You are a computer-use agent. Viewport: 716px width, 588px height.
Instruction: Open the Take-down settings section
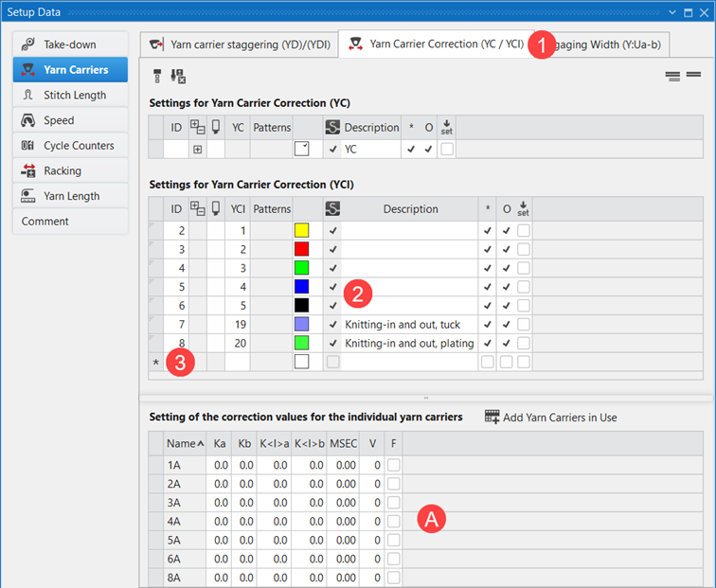click(70, 45)
